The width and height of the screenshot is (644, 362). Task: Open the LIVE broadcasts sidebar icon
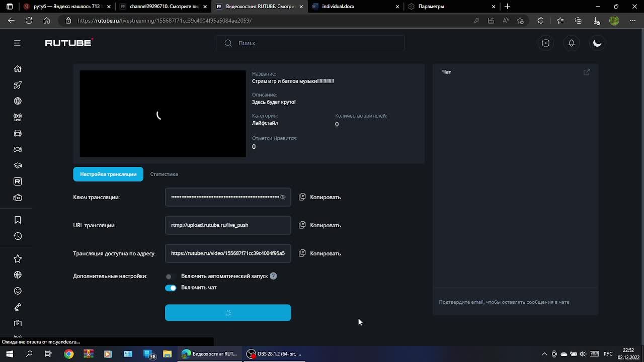click(x=18, y=117)
